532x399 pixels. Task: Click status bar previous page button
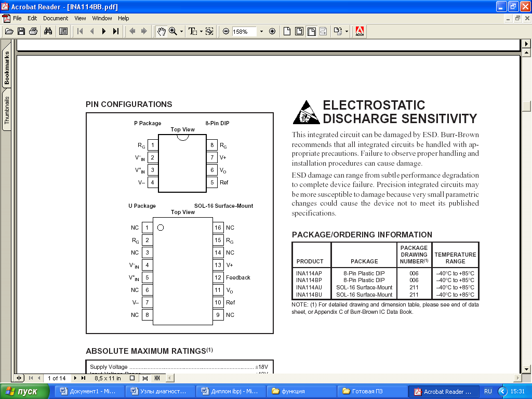pos(39,378)
